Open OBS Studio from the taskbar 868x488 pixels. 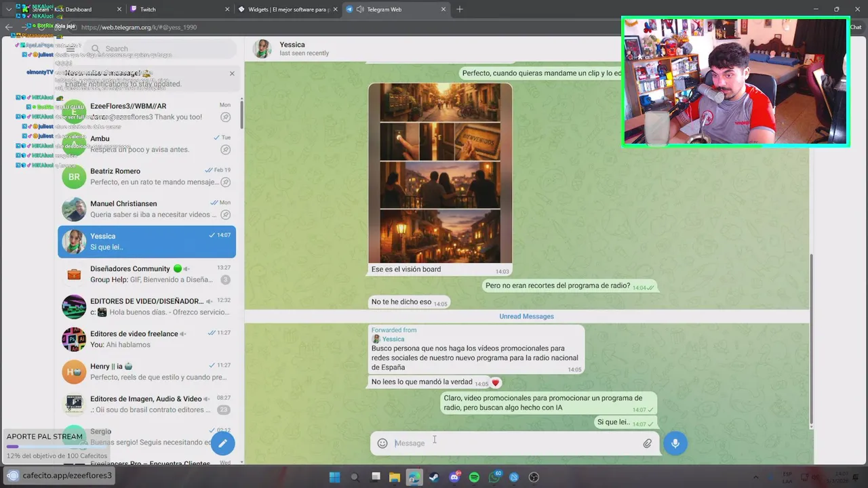[x=534, y=477]
